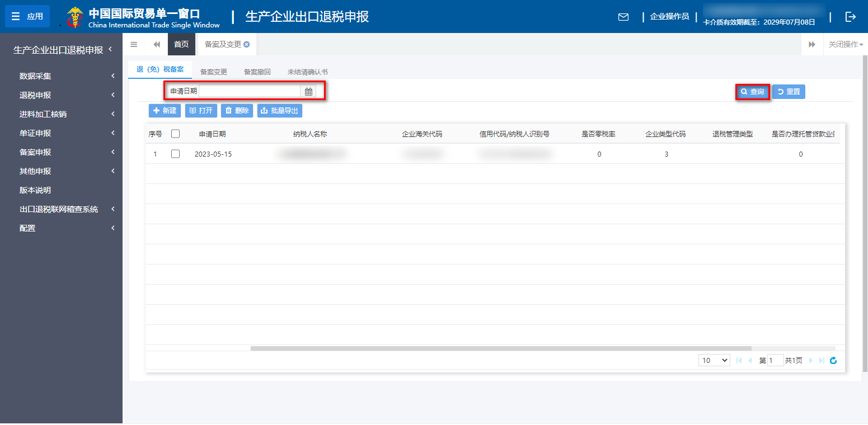Click the page number input field

776,360
